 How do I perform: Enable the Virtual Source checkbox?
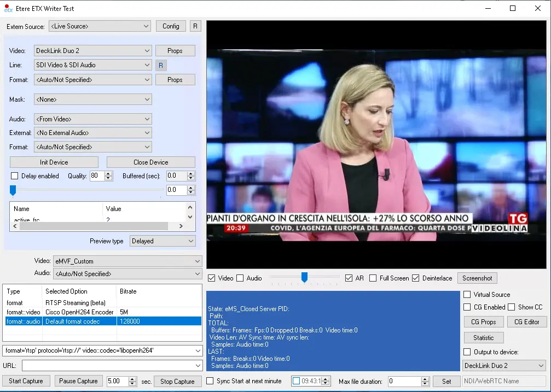(x=467, y=295)
